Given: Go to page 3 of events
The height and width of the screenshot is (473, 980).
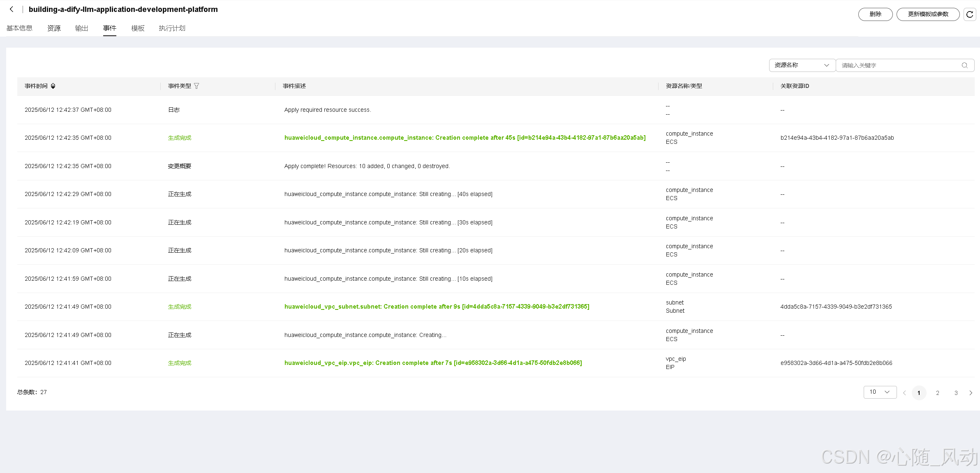Looking at the screenshot, I should coord(956,393).
